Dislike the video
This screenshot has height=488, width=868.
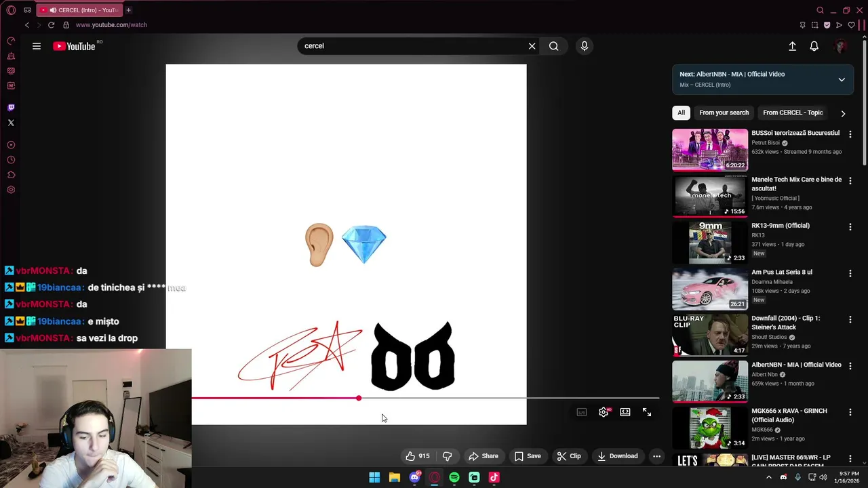[447, 456]
